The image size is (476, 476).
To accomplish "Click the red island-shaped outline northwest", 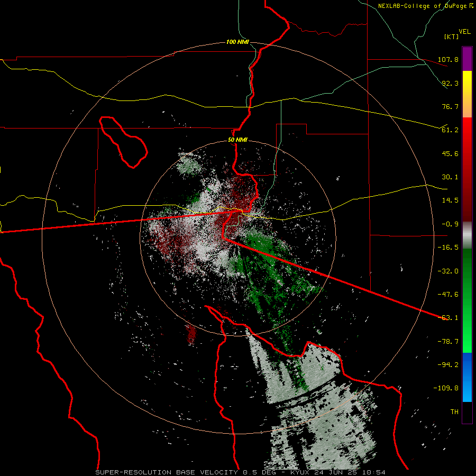I will 123,142.
